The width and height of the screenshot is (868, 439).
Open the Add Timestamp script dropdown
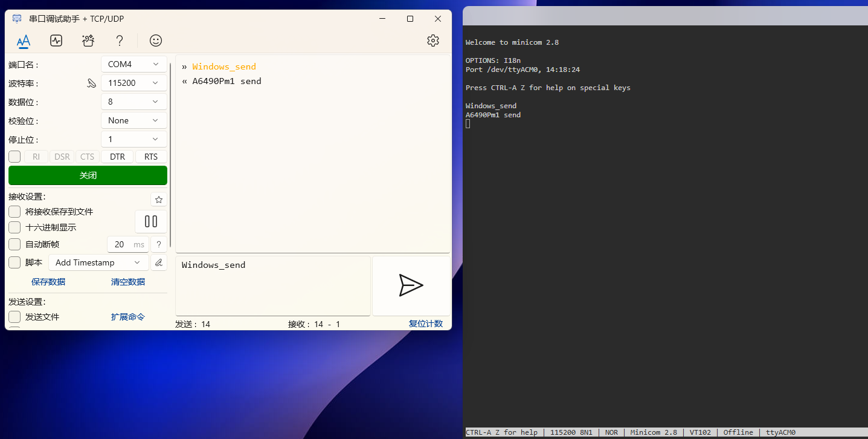coord(98,262)
